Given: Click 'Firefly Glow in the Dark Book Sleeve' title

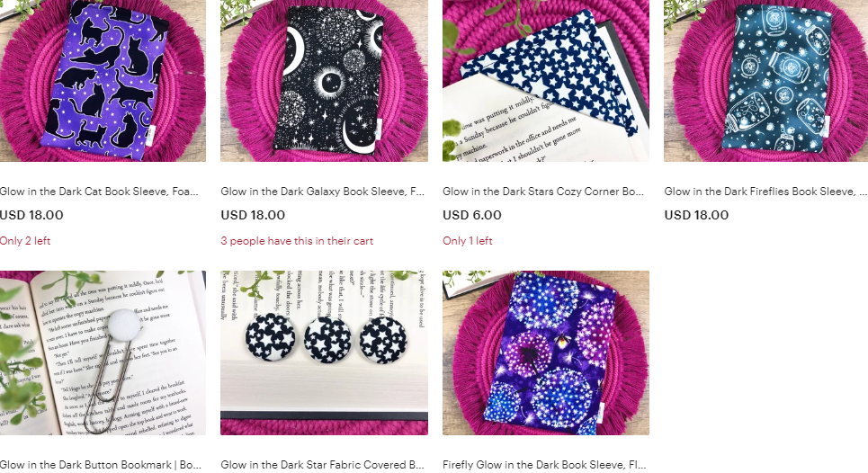Looking at the screenshot, I should click(544, 465).
